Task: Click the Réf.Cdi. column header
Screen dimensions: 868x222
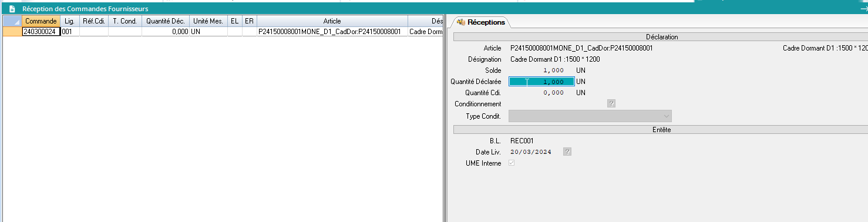Action: tap(94, 21)
